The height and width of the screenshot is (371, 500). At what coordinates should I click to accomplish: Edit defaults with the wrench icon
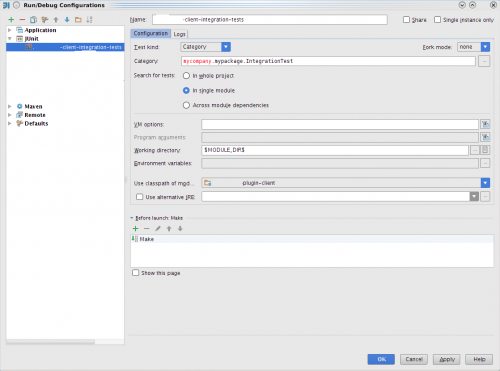pyautogui.click(x=45, y=20)
